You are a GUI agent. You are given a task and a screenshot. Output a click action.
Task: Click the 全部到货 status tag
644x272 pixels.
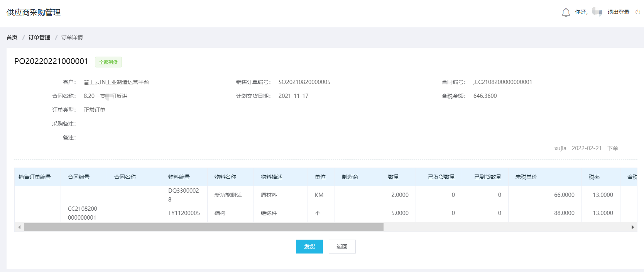point(108,62)
